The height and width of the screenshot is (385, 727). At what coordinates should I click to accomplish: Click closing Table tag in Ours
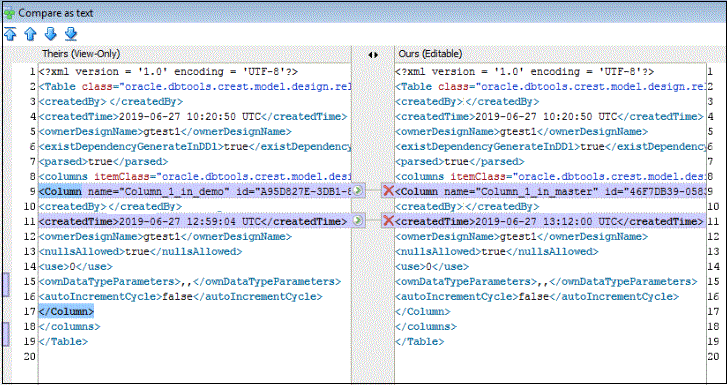420,341
